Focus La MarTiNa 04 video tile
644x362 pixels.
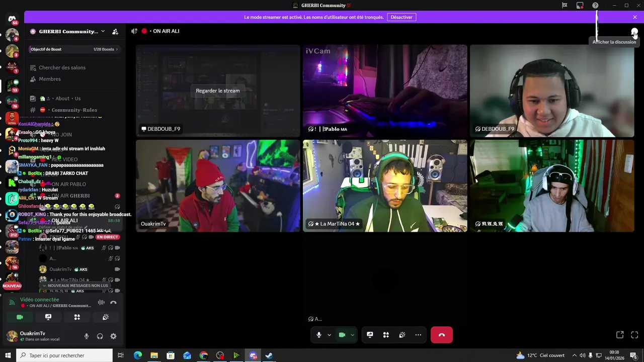coord(385,186)
